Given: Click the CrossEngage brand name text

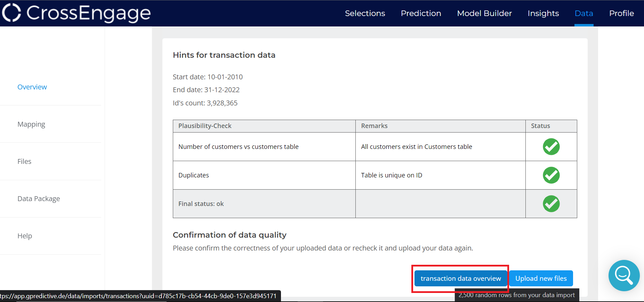Looking at the screenshot, I should 89,13.
